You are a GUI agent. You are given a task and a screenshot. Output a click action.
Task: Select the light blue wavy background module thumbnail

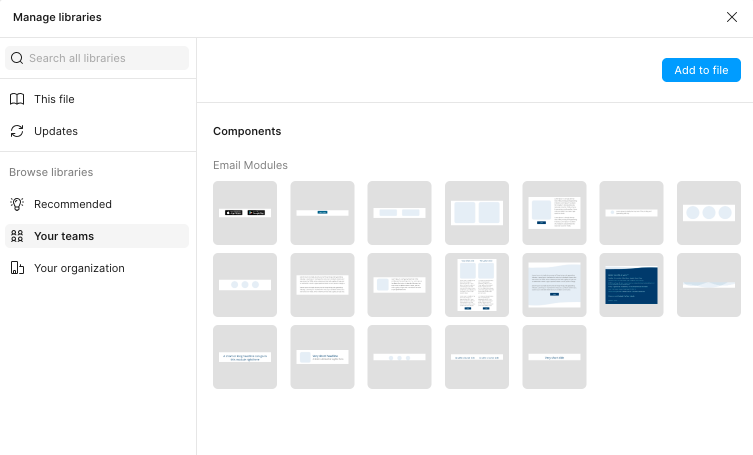[x=554, y=285]
